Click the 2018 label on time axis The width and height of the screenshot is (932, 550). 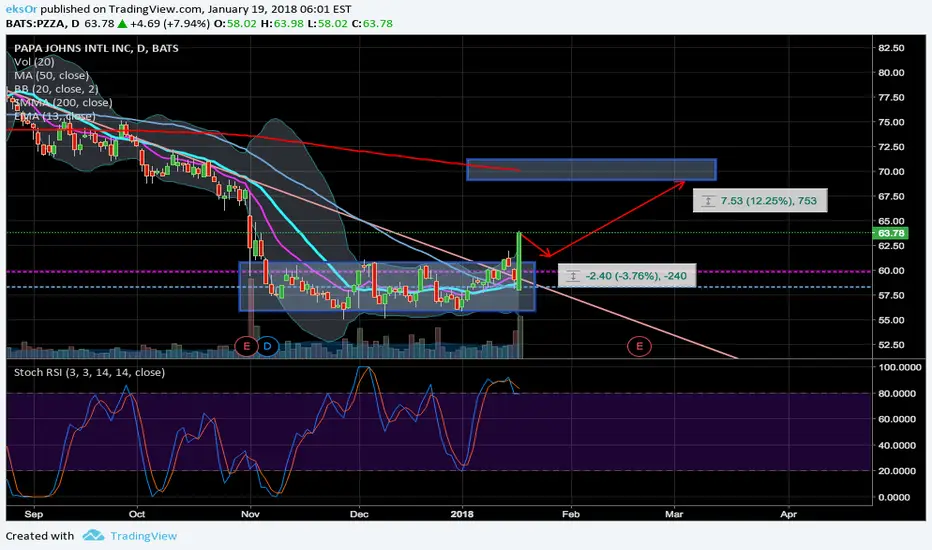point(462,514)
